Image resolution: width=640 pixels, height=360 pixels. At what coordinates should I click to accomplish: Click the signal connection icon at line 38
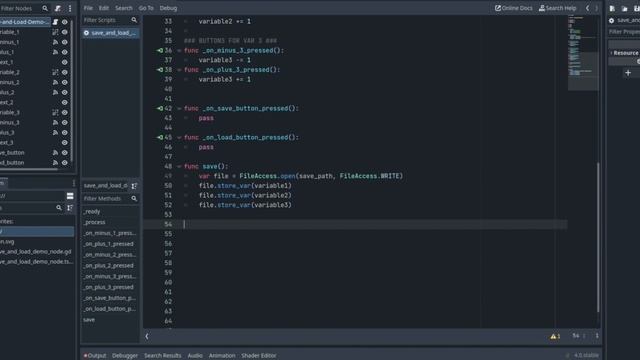(160, 70)
